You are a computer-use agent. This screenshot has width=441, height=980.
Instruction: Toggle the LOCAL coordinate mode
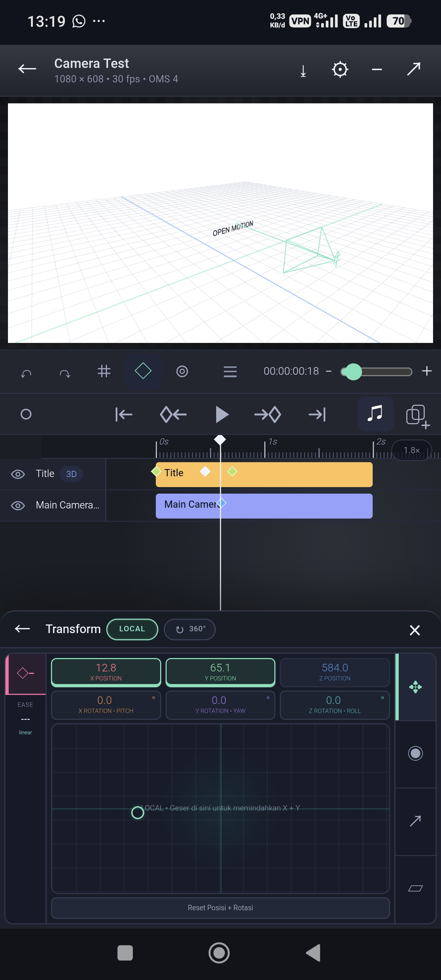pyautogui.click(x=132, y=629)
